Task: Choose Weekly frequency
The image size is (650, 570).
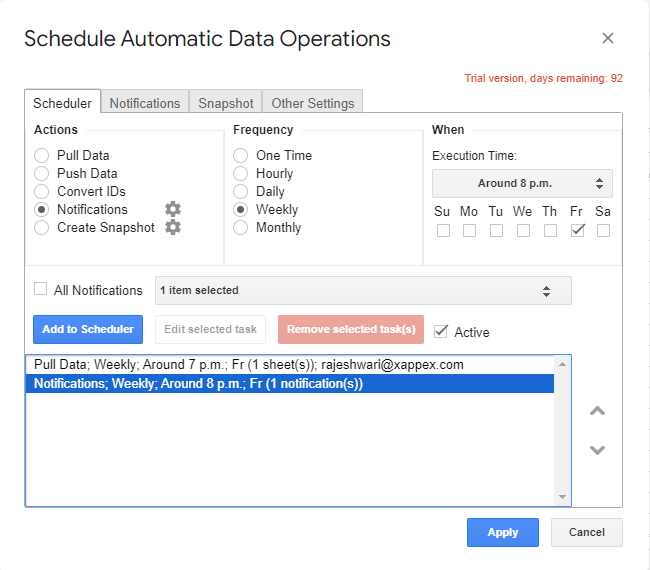Action: [x=240, y=209]
